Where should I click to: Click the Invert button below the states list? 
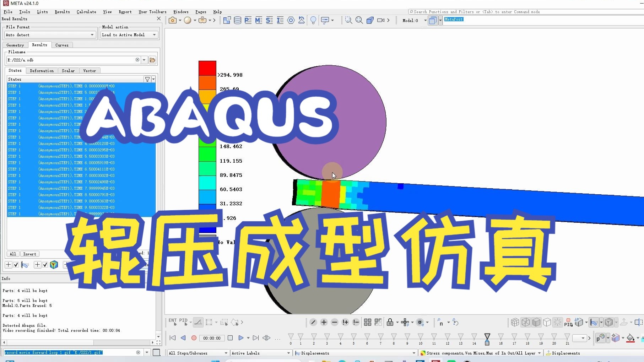(x=29, y=254)
